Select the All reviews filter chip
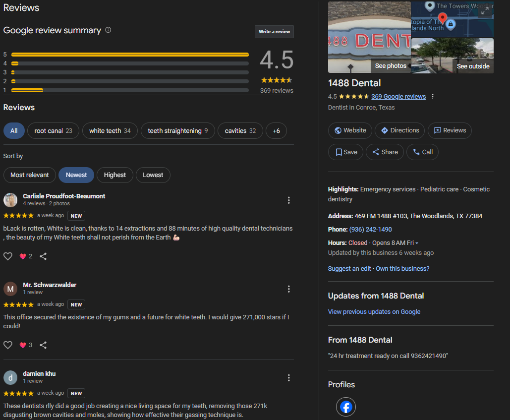 pyautogui.click(x=14, y=131)
